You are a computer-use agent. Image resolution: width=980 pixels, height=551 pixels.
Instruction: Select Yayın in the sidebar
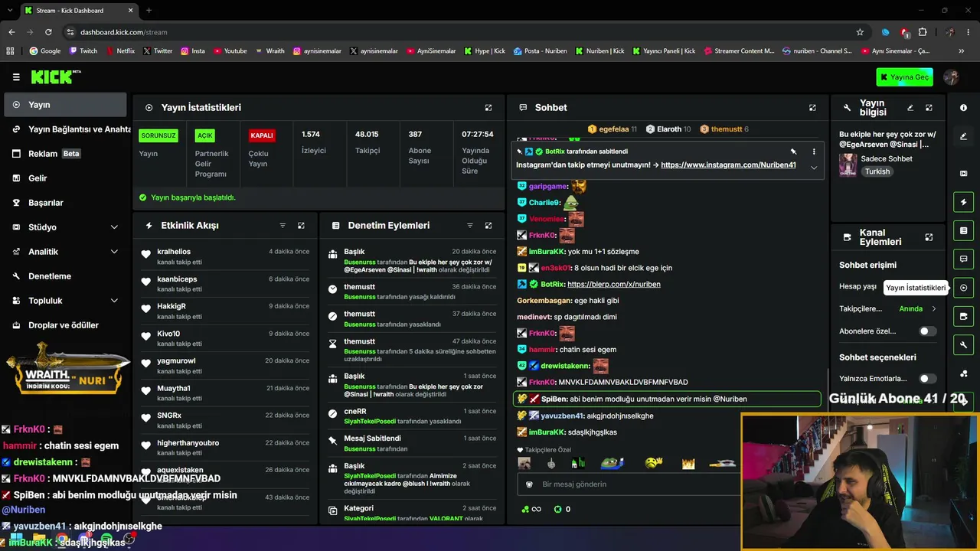point(66,105)
